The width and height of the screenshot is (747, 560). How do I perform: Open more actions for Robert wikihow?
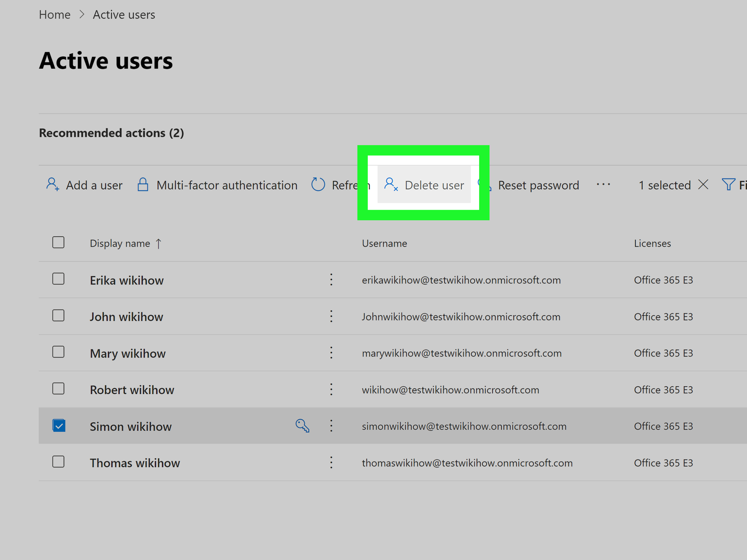(x=331, y=389)
